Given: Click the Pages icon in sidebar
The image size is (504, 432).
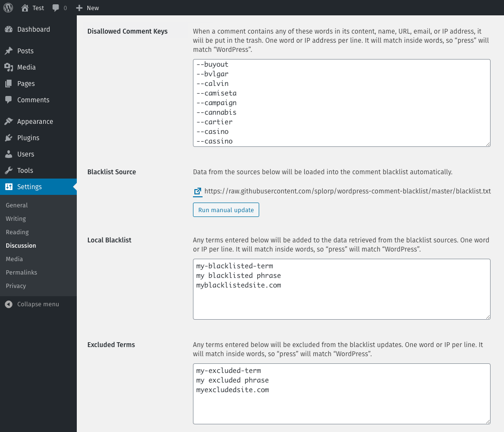Looking at the screenshot, I should tap(9, 84).
